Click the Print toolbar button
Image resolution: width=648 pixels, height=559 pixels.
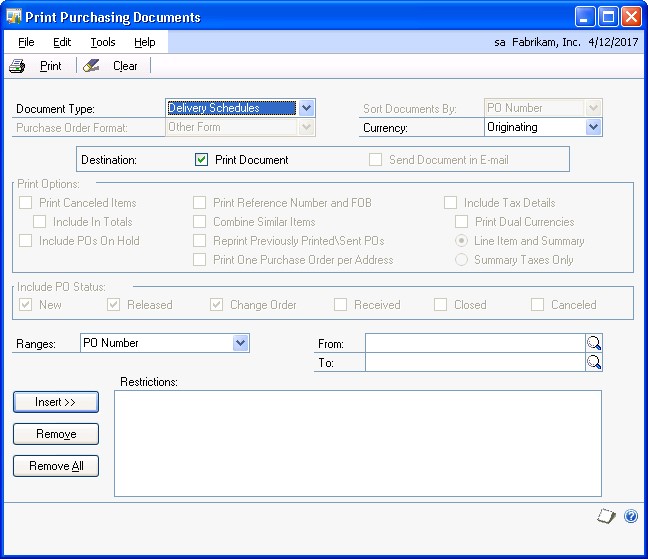click(50, 66)
